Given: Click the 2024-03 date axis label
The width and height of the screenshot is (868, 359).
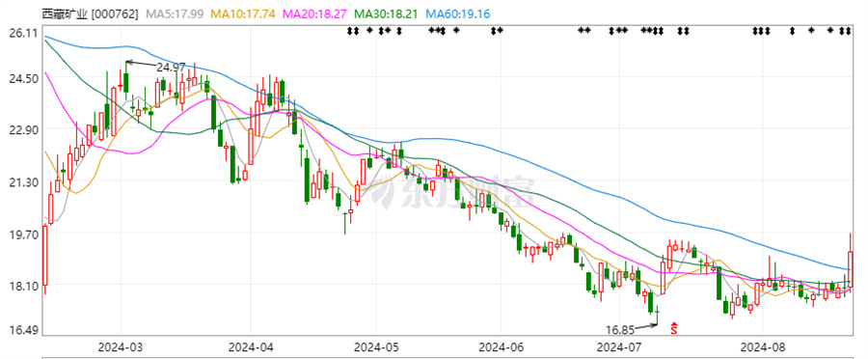Looking at the screenshot, I should (x=121, y=347).
